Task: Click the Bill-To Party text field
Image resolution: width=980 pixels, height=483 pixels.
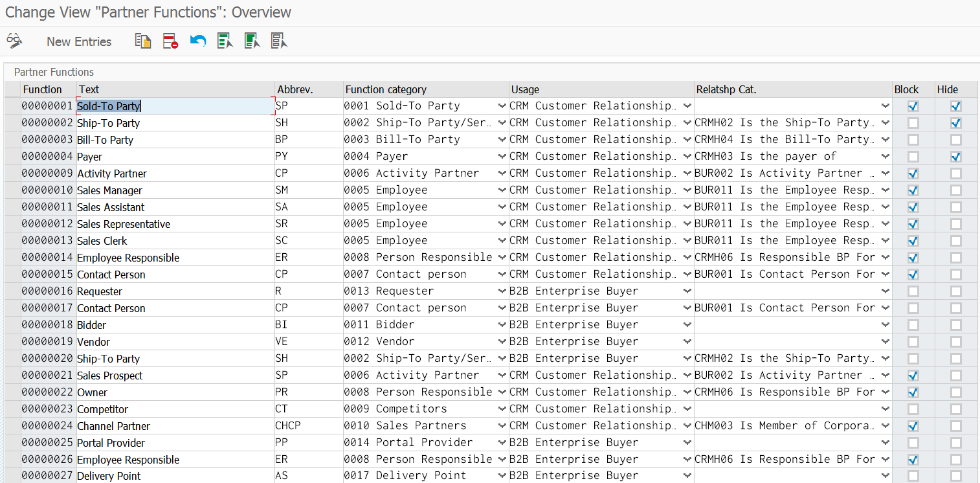Action: coord(175,140)
